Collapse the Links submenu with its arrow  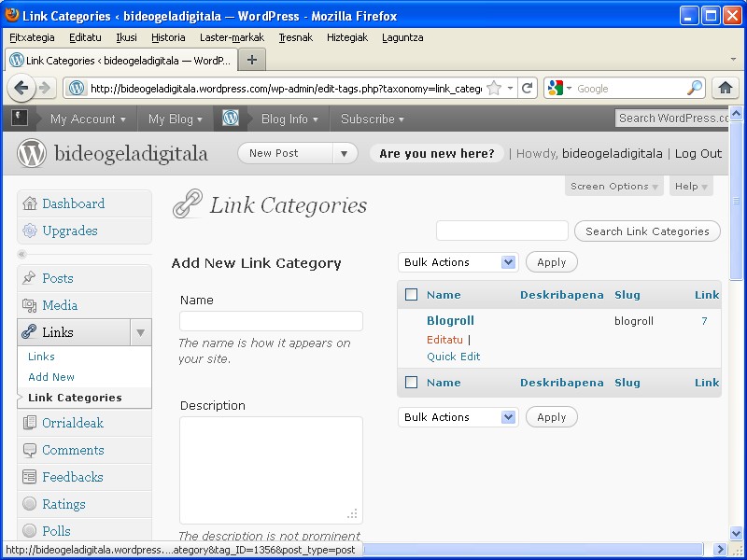[141, 332]
